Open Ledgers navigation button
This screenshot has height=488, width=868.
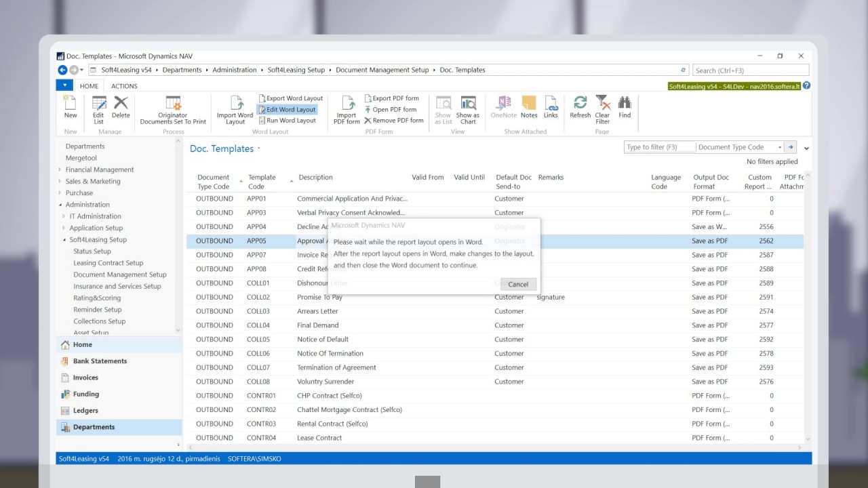[x=119, y=411]
